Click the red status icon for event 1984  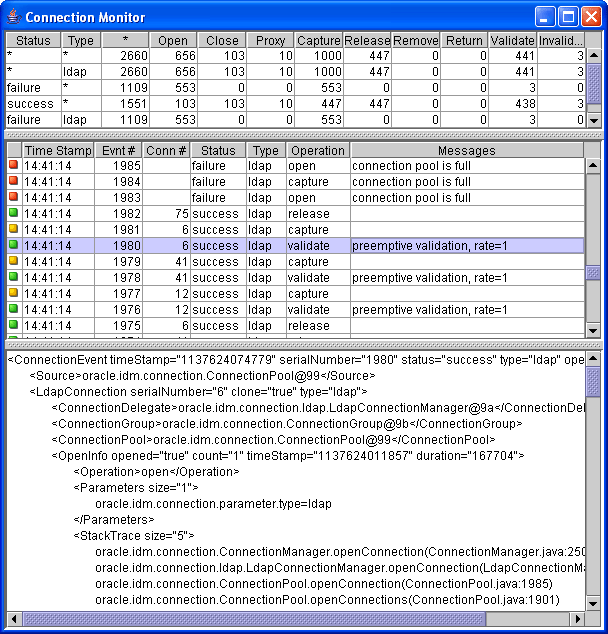14,181
